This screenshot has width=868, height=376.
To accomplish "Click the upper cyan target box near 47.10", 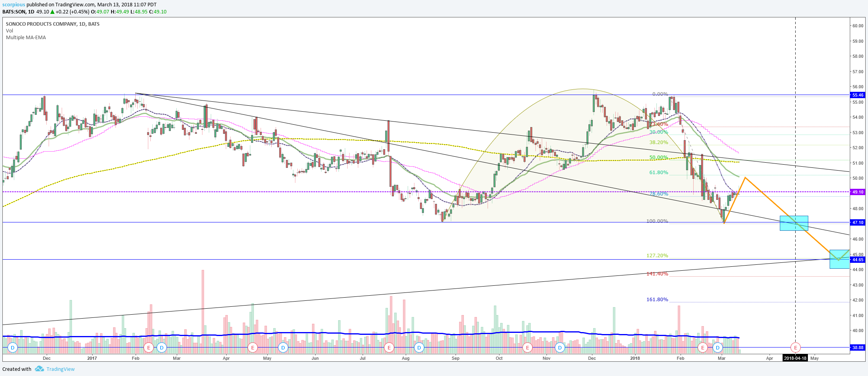I will pos(794,223).
